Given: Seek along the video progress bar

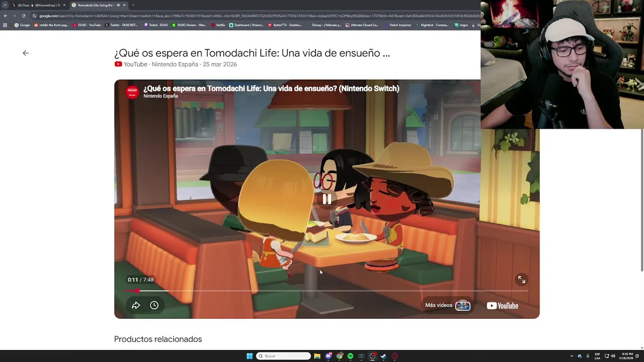Looking at the screenshot, I should click(327, 291).
